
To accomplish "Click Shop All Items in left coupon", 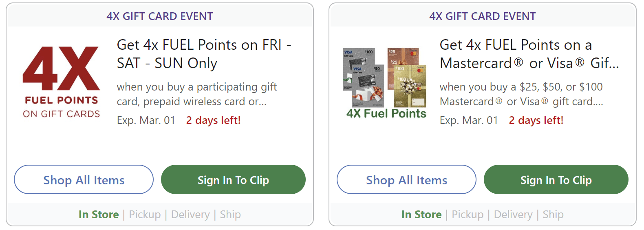I will click(x=84, y=180).
